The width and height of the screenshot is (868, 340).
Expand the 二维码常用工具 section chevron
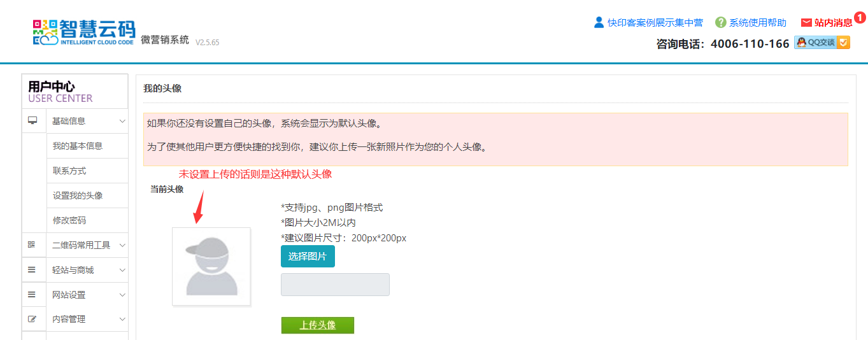pyautogui.click(x=122, y=245)
